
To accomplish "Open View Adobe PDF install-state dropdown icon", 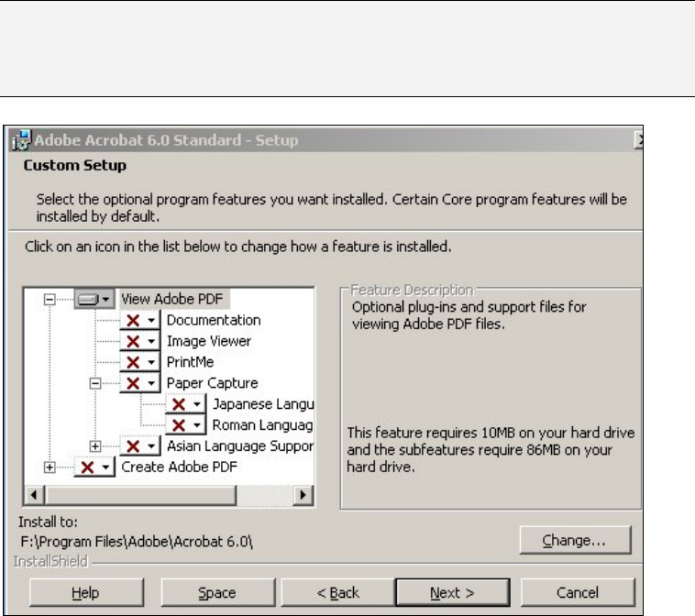I will [94, 299].
